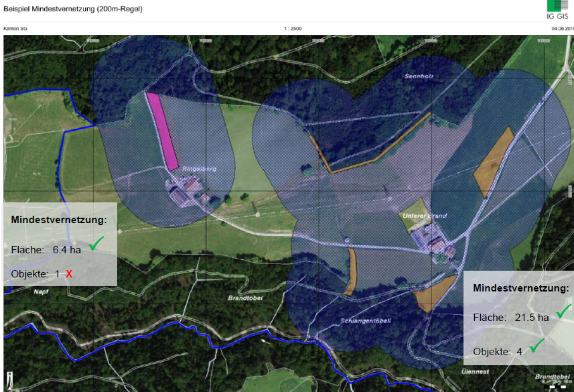Select the orange diamond-shaped parcel on the right

pos(494,162)
